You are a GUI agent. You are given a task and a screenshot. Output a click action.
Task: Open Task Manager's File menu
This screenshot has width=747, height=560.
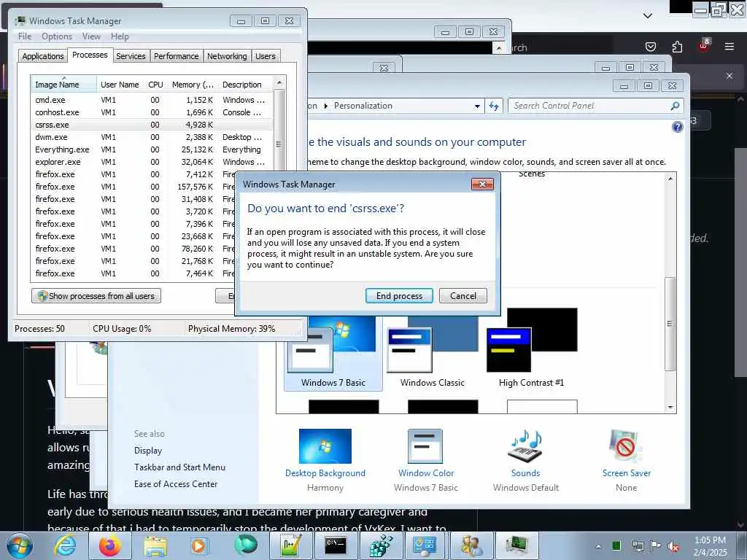(x=25, y=36)
